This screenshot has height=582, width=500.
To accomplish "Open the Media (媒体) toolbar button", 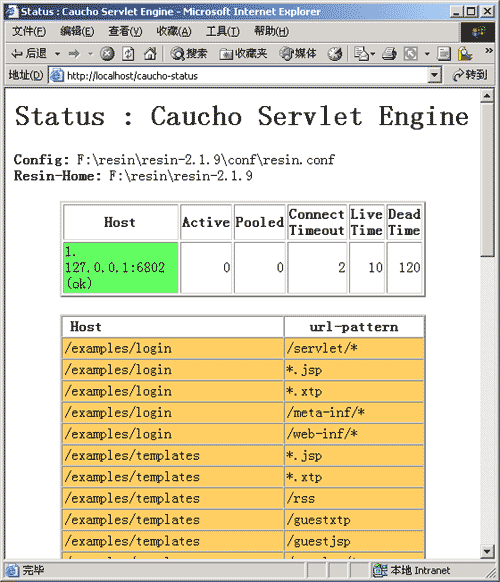I will point(298,54).
